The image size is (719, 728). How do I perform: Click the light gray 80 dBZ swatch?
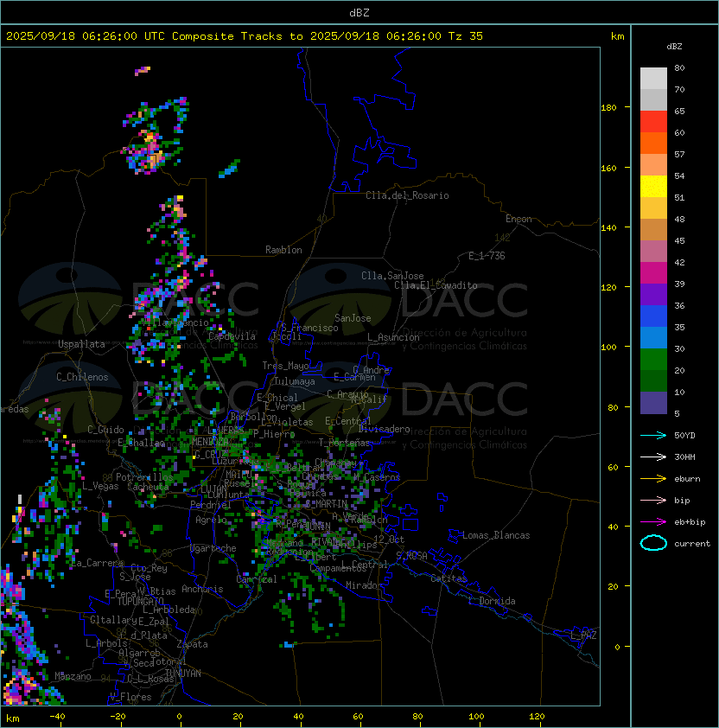[x=653, y=78]
